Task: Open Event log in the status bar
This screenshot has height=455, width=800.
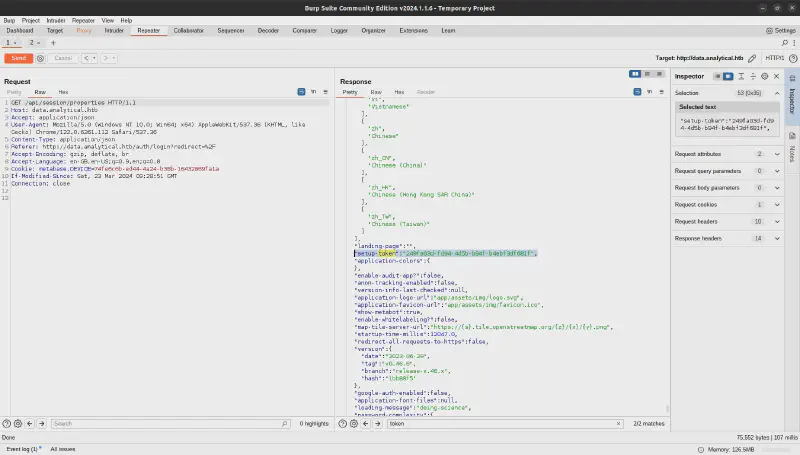Action: 22,449
